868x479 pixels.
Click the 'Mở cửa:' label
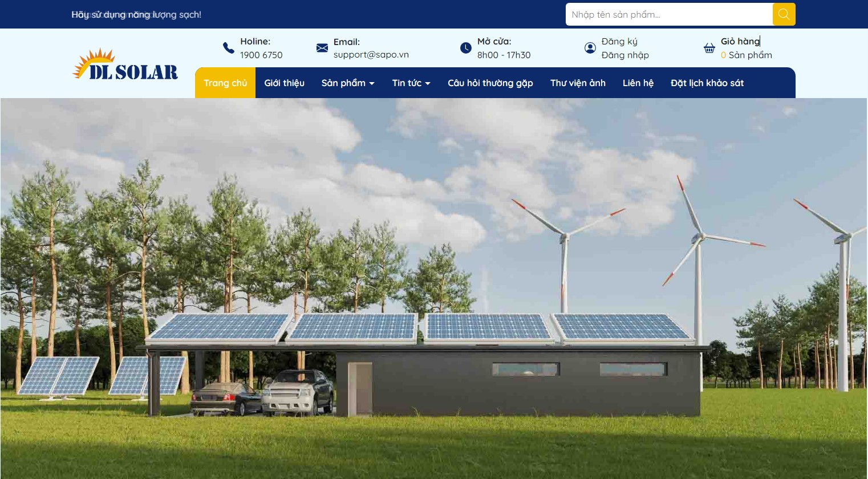[494, 41]
